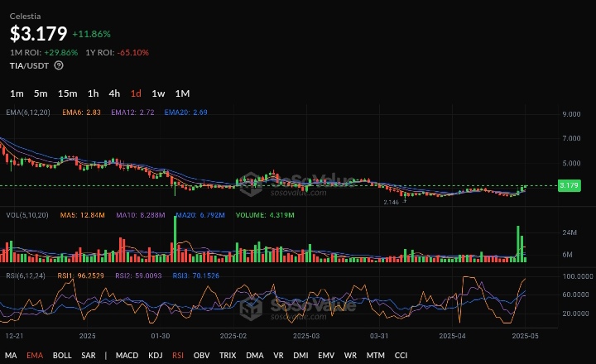Click the TIA/USDT pair label
596x364 pixels.
point(29,65)
